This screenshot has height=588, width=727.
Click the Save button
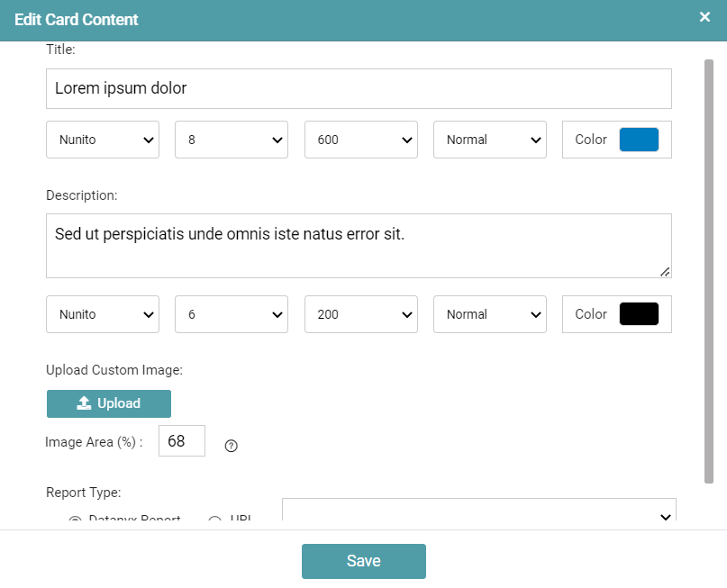pos(363,561)
